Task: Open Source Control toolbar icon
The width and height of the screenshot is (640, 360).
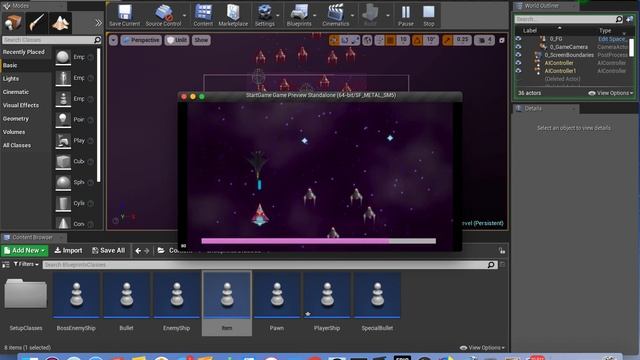Action: (163, 16)
